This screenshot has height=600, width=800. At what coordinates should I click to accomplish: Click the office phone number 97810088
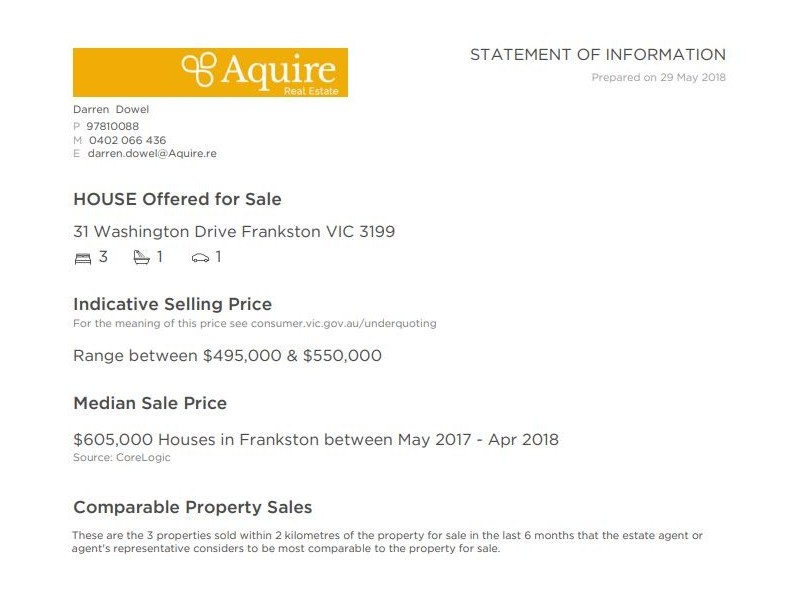pos(112,126)
